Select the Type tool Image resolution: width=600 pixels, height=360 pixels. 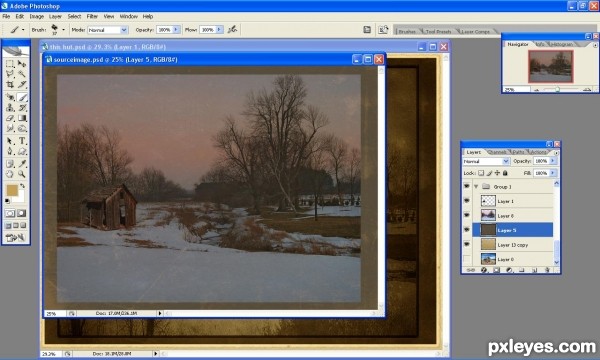pyautogui.click(x=22, y=141)
